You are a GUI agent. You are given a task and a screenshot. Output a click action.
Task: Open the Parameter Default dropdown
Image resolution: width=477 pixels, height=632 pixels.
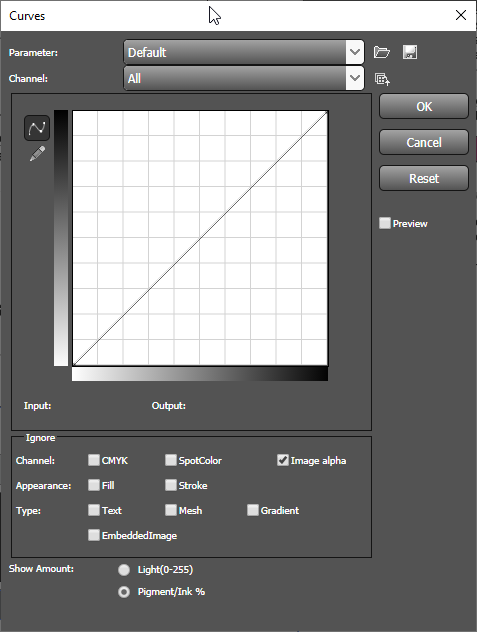(244, 52)
